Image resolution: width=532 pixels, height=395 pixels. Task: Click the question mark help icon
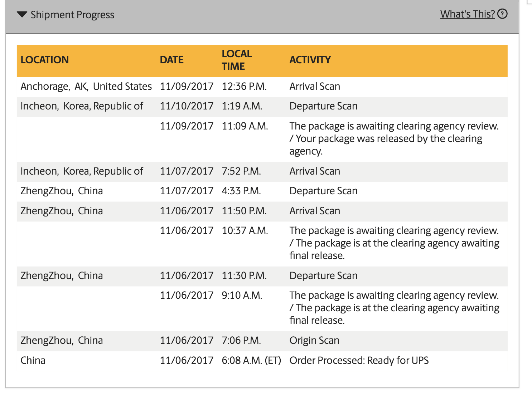pos(503,14)
